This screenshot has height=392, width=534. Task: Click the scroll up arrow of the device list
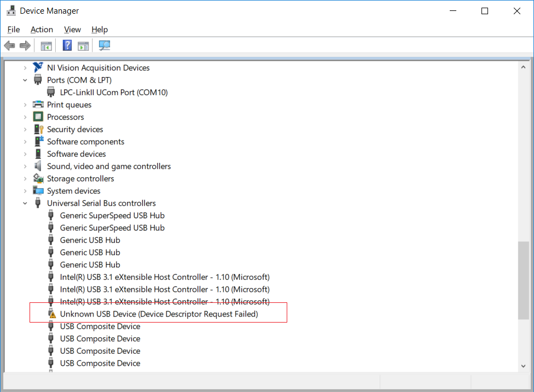[x=524, y=67]
